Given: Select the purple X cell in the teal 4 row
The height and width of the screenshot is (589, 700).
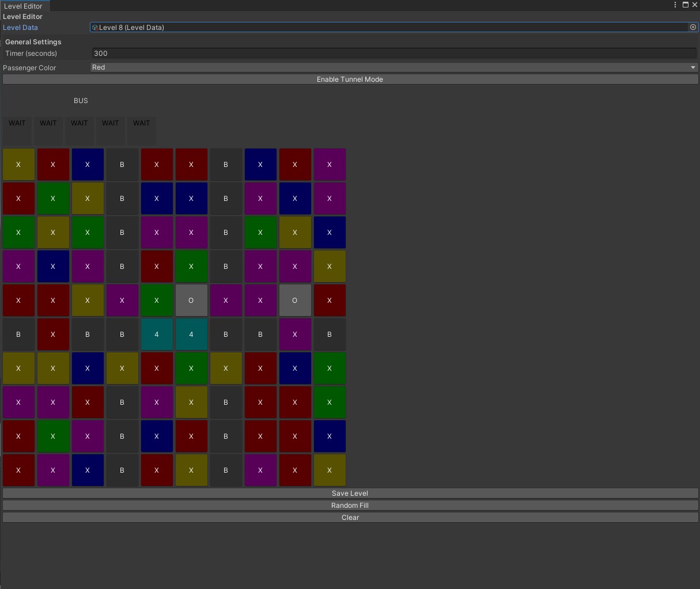Looking at the screenshot, I should pyautogui.click(x=295, y=335).
